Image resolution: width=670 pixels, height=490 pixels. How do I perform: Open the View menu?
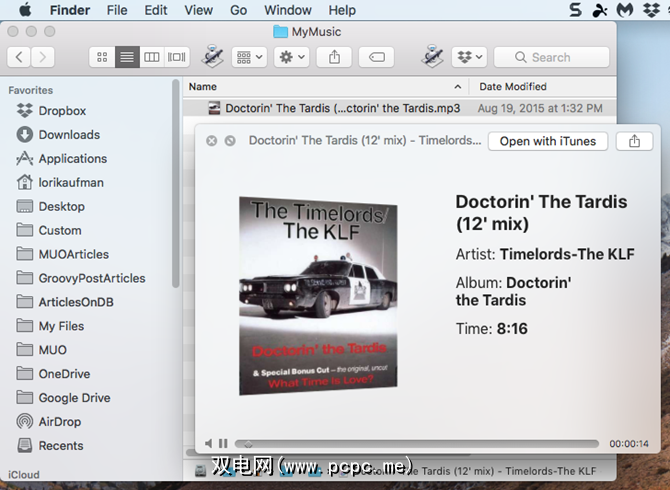(x=198, y=10)
